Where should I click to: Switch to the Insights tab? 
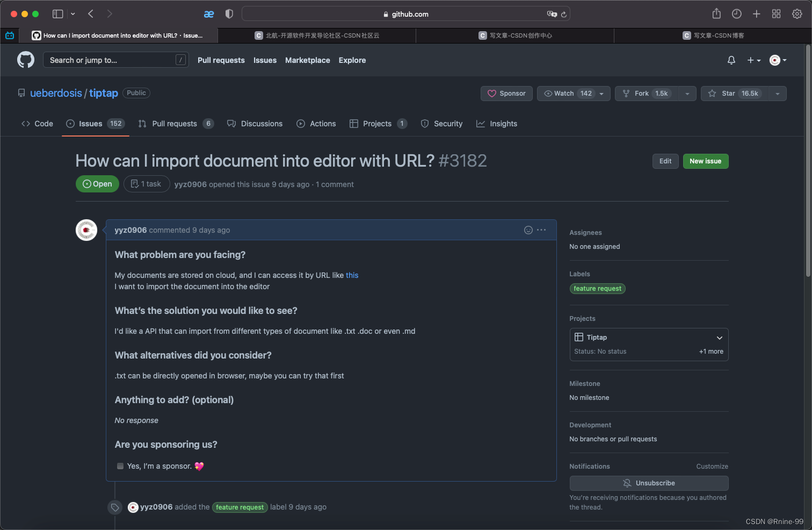[x=497, y=124]
